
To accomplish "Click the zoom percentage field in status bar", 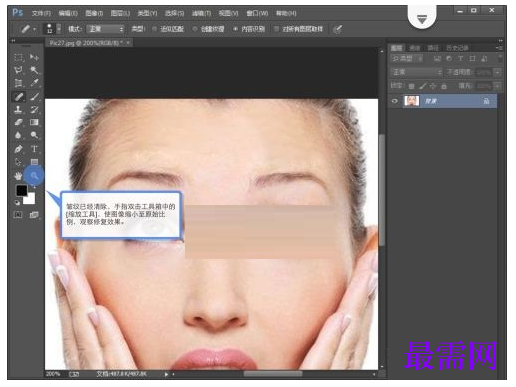I will click(x=53, y=374).
